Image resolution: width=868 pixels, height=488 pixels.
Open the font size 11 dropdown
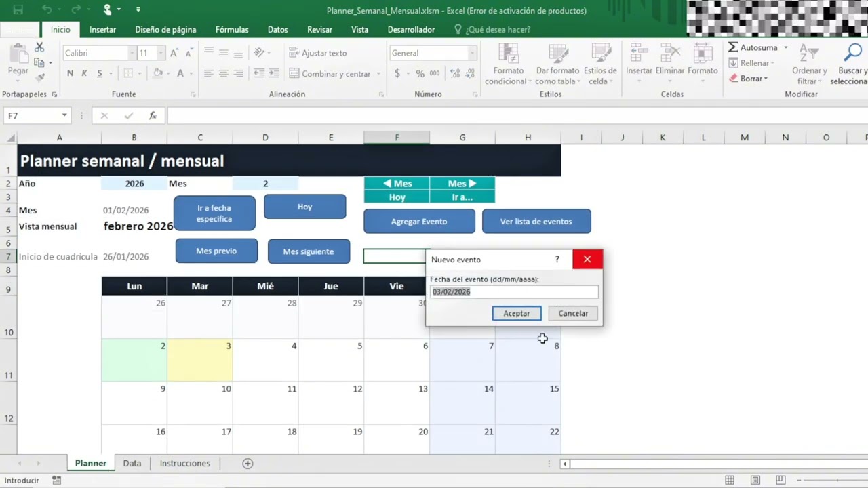coord(161,53)
